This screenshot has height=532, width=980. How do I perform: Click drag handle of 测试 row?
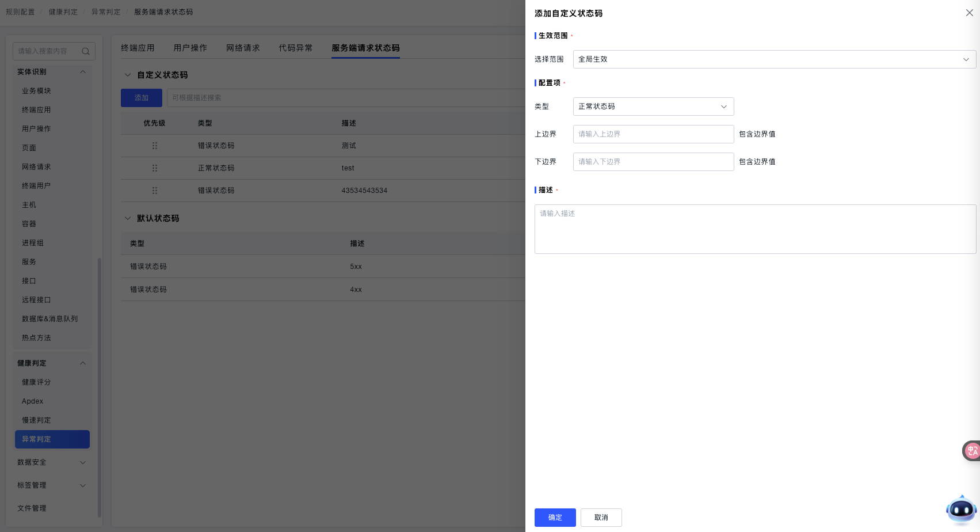pos(154,146)
